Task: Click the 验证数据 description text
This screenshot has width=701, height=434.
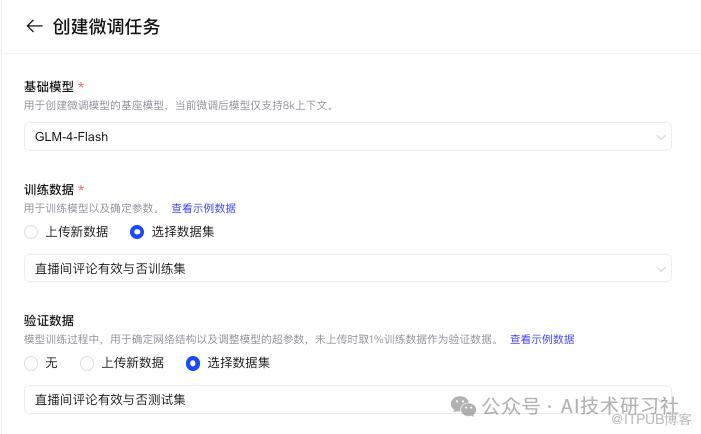Action: pyautogui.click(x=260, y=339)
